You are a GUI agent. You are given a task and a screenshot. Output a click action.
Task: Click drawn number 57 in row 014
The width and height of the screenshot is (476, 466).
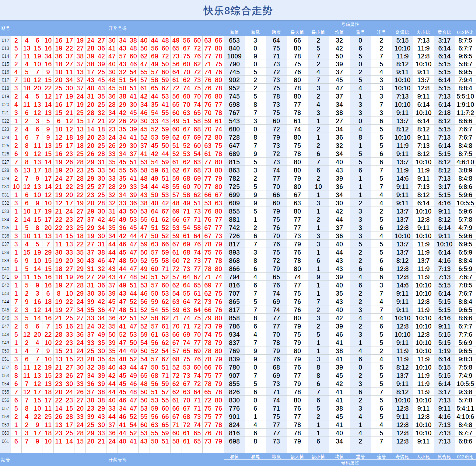click(123, 56)
